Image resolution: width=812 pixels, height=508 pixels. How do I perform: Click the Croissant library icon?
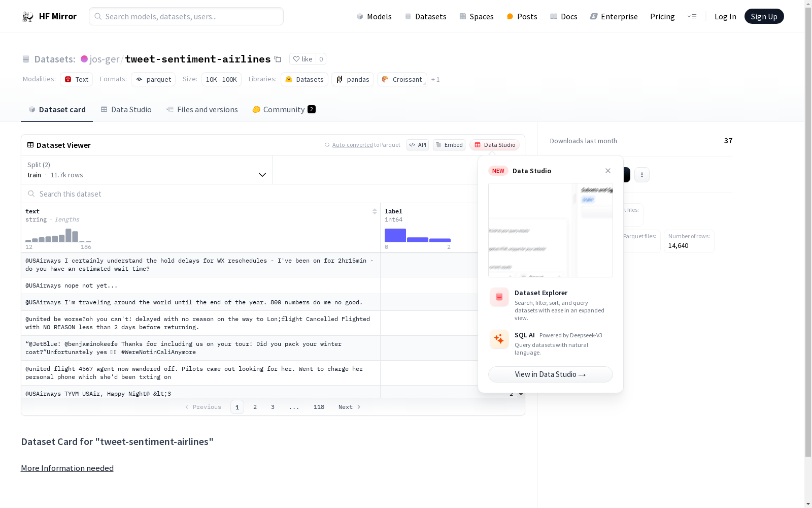point(385,79)
